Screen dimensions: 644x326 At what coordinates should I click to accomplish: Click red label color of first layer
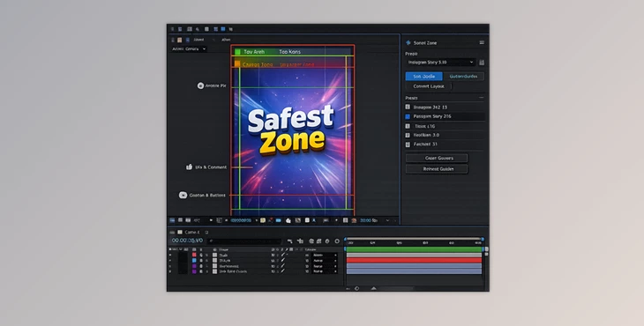[x=194, y=255]
